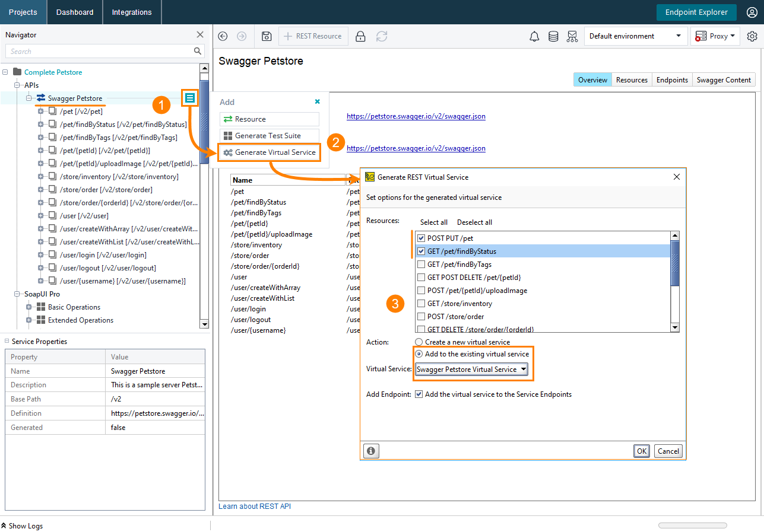This screenshot has width=764, height=532.
Task: Click the Navigator search field
Action: click(105, 51)
